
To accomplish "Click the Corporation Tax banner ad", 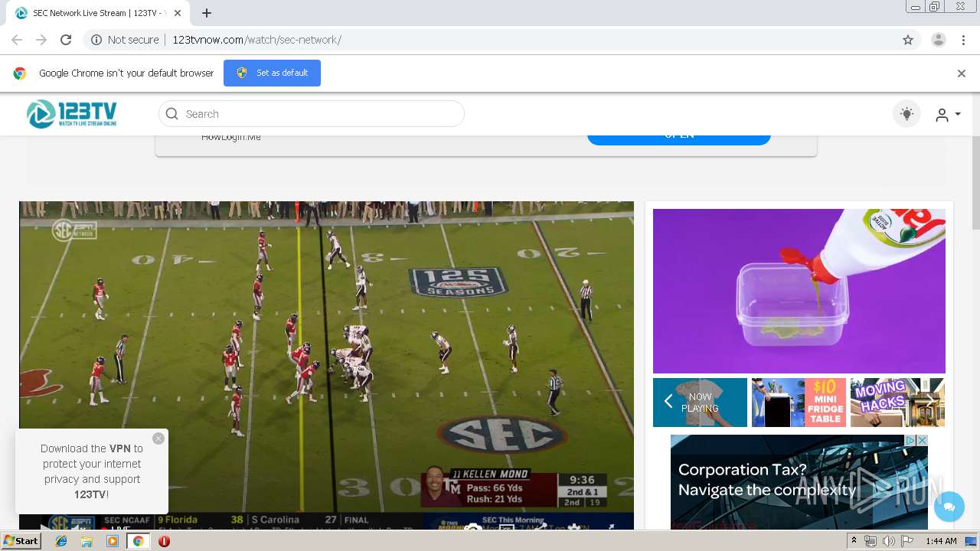I will coord(799,481).
